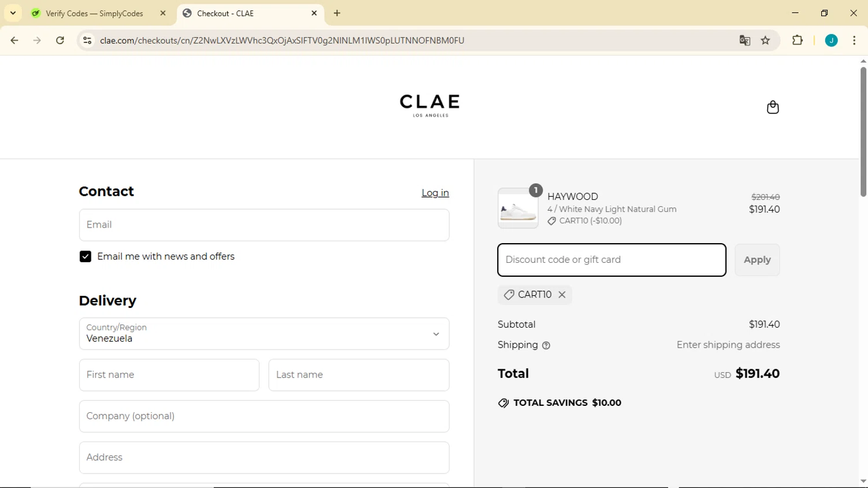Toggle Email me with news and offers
The image size is (868, 488).
point(85,256)
